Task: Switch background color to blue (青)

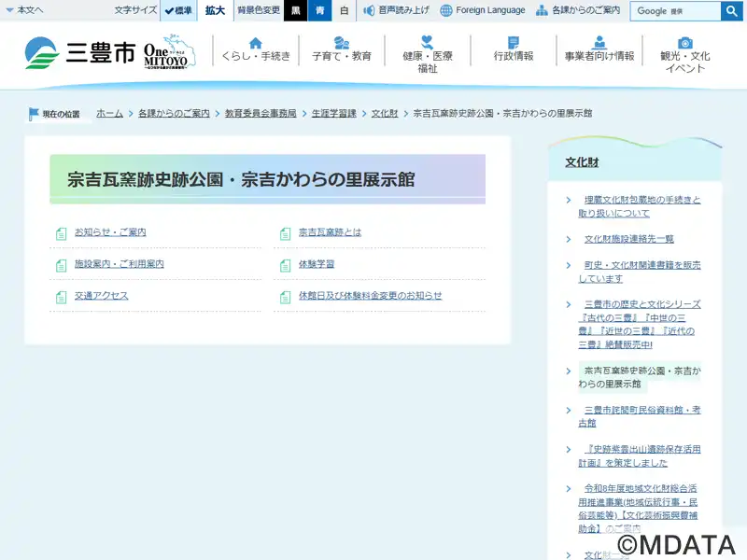Action: [x=320, y=11]
